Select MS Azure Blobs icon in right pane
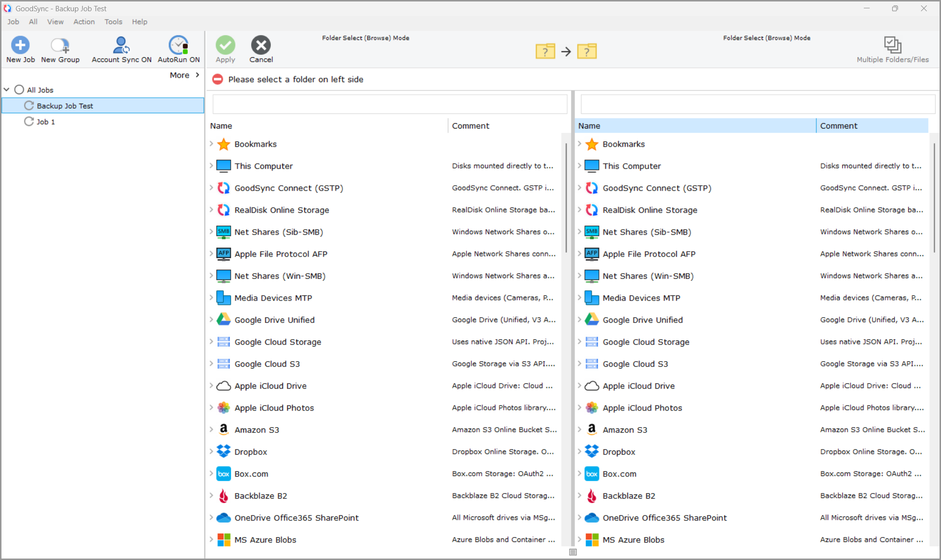Screen dimensions: 941x560 pos(592,539)
